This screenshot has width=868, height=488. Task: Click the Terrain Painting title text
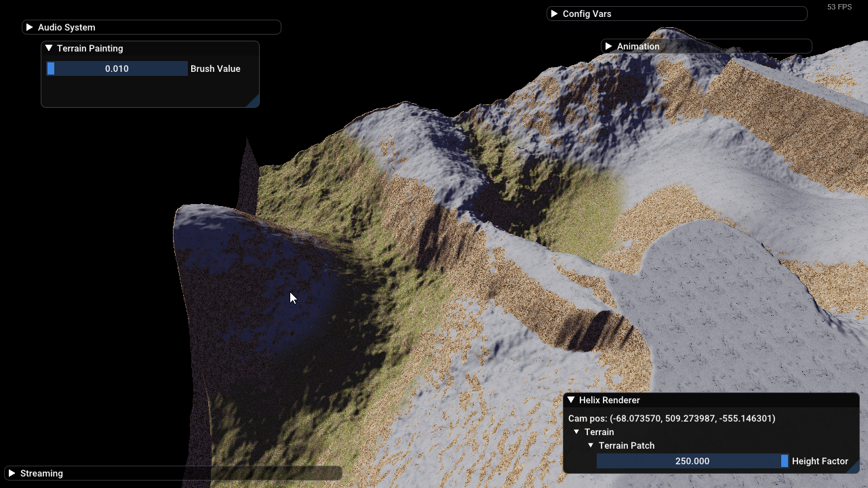pos(90,49)
